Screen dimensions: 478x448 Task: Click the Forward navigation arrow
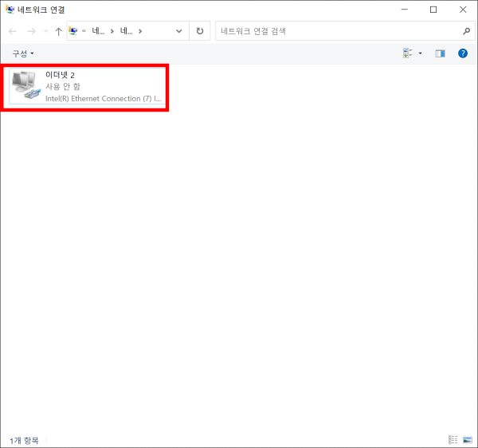pyautogui.click(x=31, y=31)
